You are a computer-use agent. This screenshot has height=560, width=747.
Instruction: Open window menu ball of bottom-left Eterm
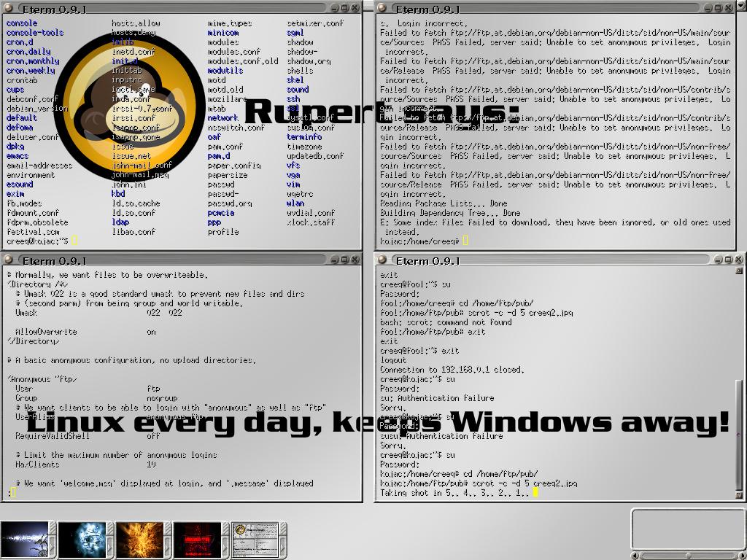(7, 259)
